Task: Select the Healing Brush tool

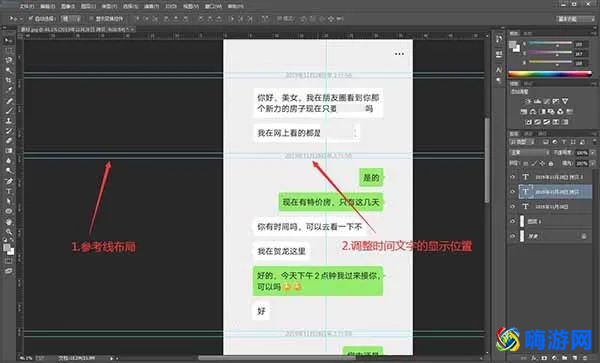Action: point(8,101)
